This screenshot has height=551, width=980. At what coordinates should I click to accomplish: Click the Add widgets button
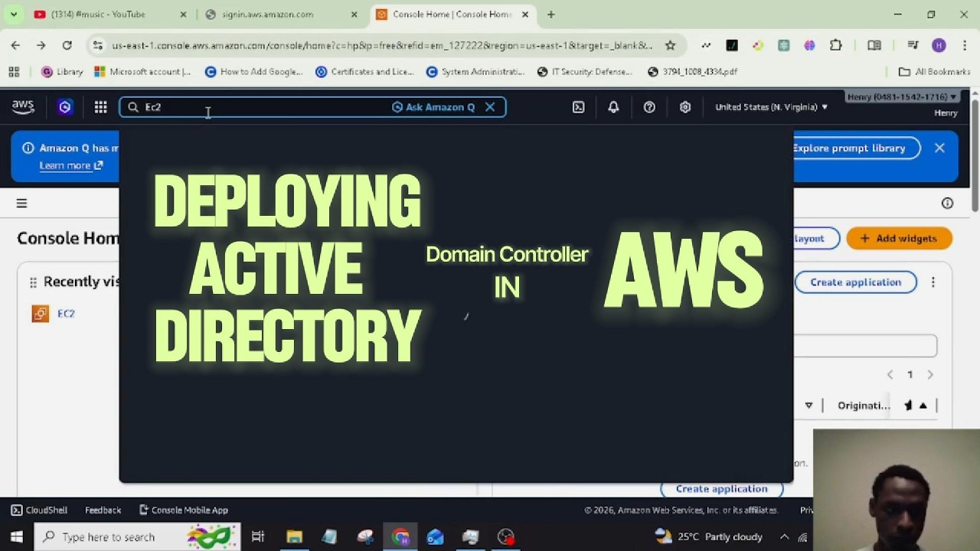(899, 238)
